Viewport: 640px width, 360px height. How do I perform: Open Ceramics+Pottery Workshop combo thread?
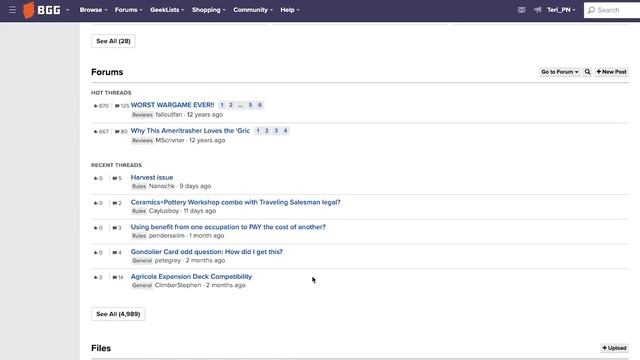(236, 202)
